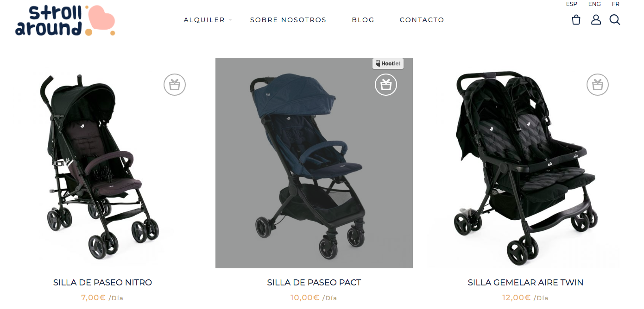The image size is (644, 309).
Task: Go to the Blog page
Action: click(x=363, y=20)
